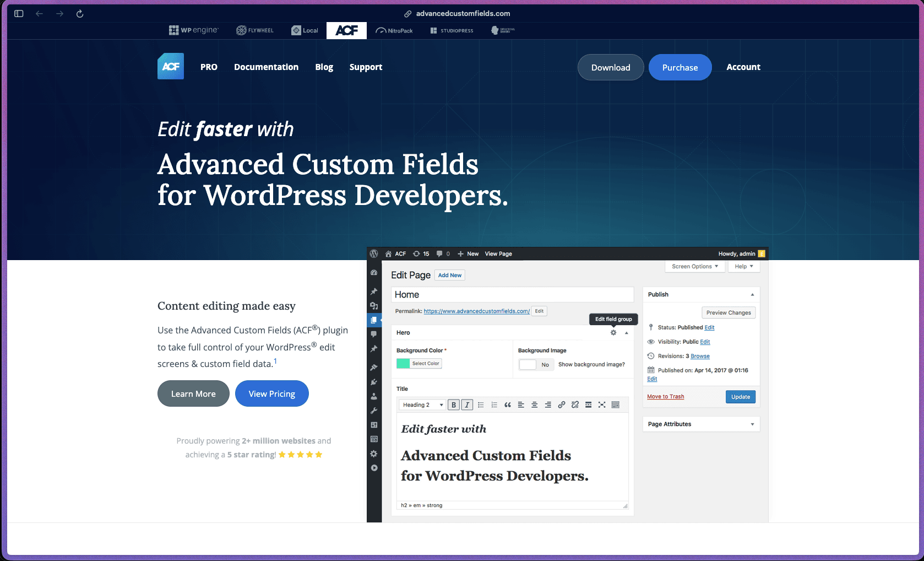Toggle the browser sidebar panel icon
This screenshot has width=924, height=561.
19,13
